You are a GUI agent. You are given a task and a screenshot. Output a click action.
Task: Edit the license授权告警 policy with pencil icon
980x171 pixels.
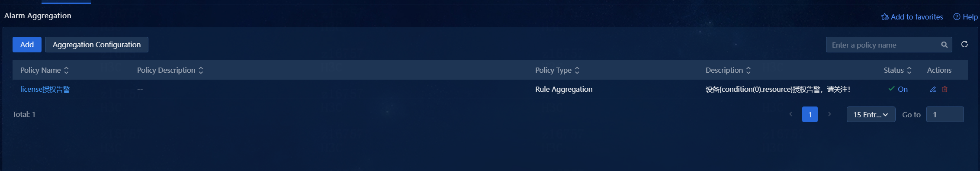tap(933, 90)
